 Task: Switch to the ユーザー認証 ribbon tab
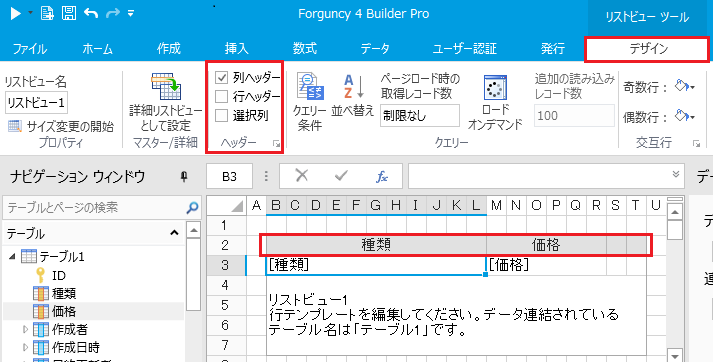pyautogui.click(x=464, y=49)
